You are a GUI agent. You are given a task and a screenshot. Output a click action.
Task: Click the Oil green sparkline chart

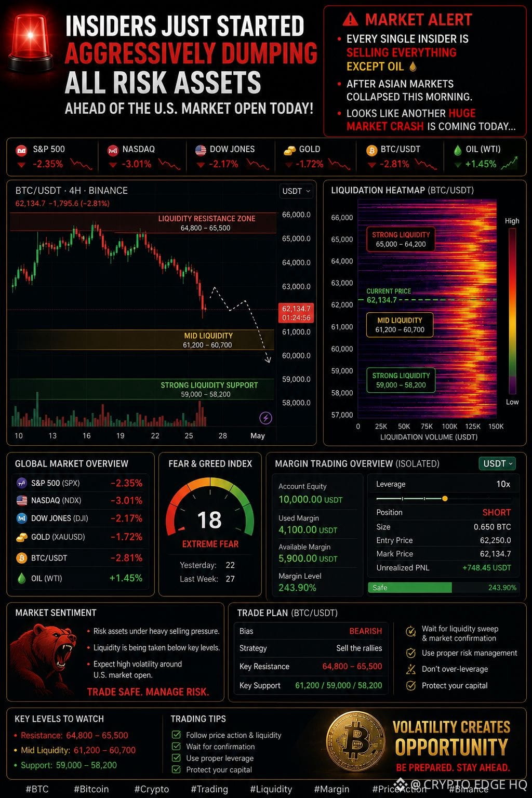pos(509,163)
